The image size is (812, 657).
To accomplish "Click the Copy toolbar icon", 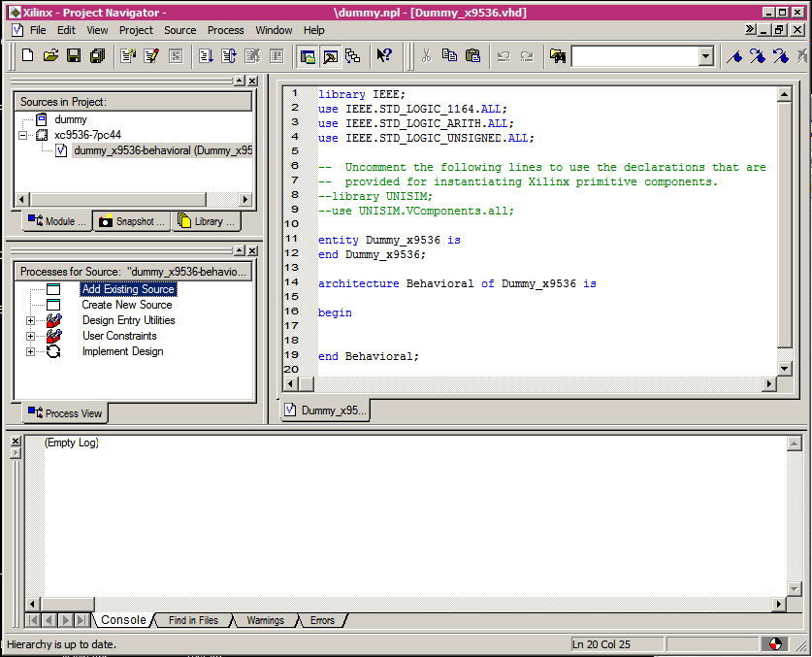I will (449, 55).
